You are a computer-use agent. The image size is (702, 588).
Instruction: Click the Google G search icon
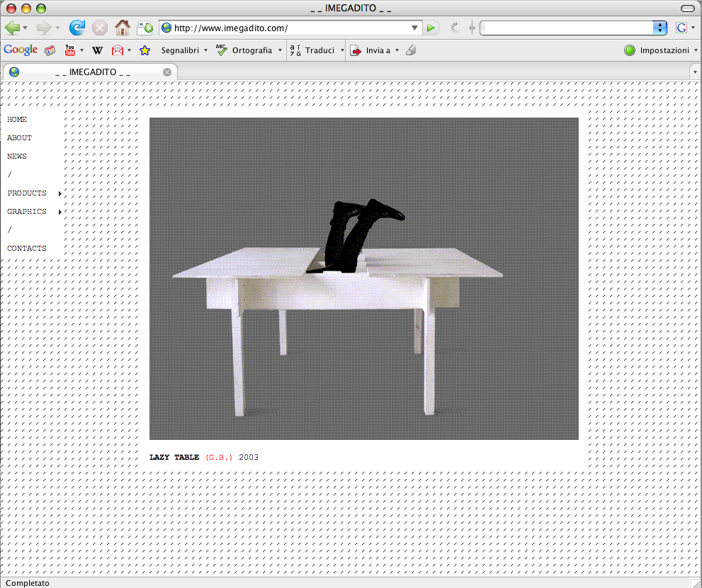click(x=682, y=28)
